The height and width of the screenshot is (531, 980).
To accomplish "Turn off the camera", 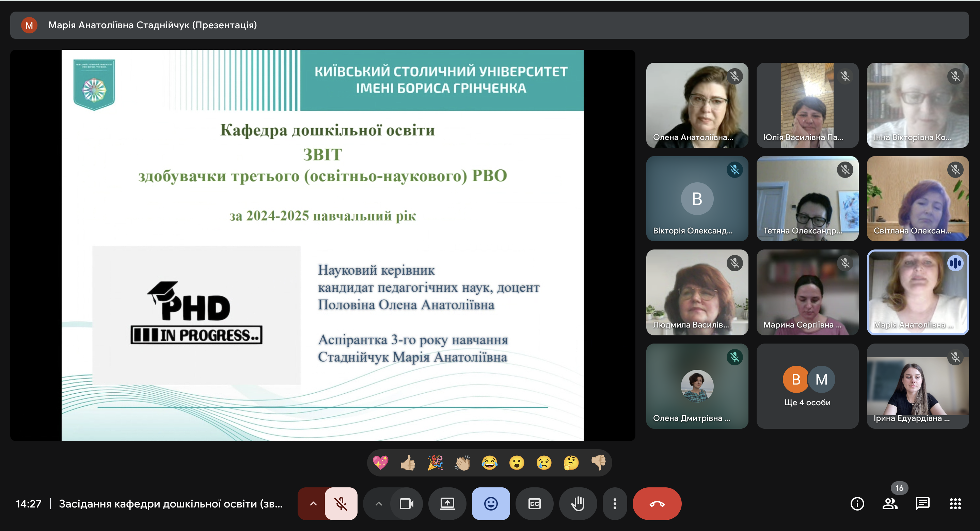I will coord(406,504).
